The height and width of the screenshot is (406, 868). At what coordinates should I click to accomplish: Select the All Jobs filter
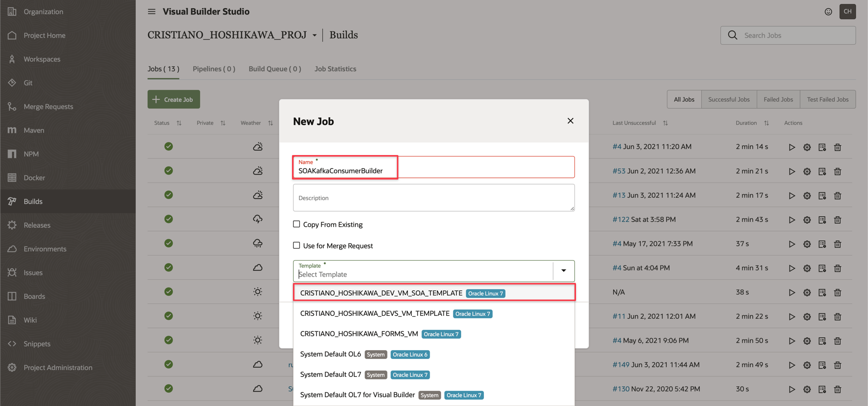coord(684,99)
